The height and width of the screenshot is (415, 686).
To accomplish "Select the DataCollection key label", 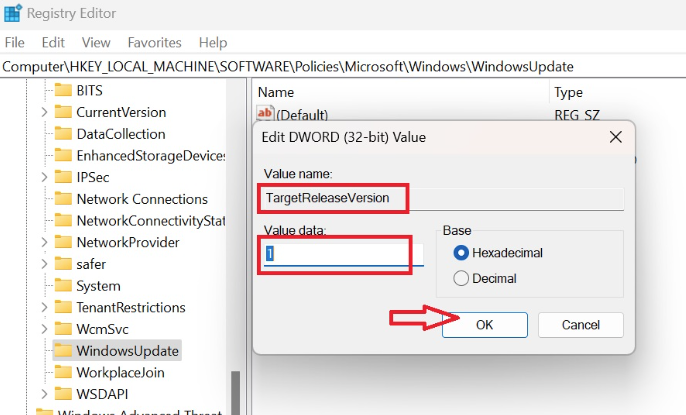I will point(121,133).
